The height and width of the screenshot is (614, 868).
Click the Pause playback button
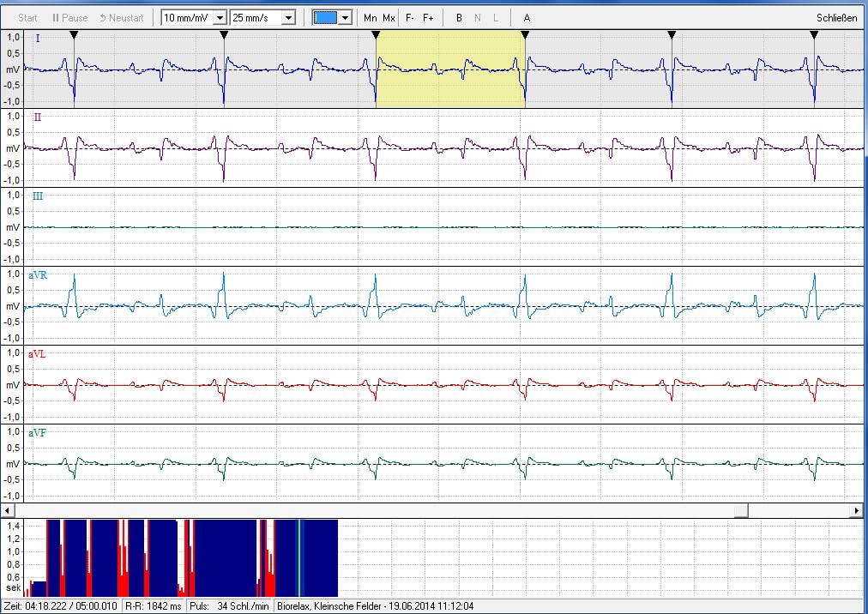[x=69, y=18]
